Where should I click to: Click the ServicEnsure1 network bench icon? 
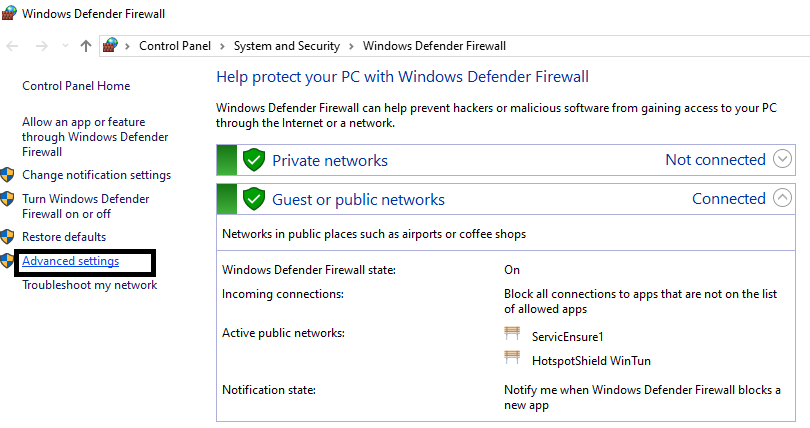(513, 337)
